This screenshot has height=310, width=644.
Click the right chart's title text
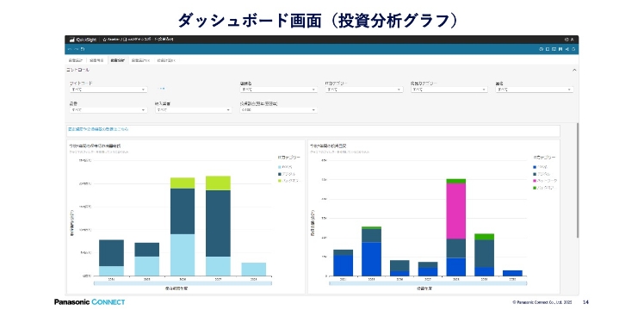329,146
